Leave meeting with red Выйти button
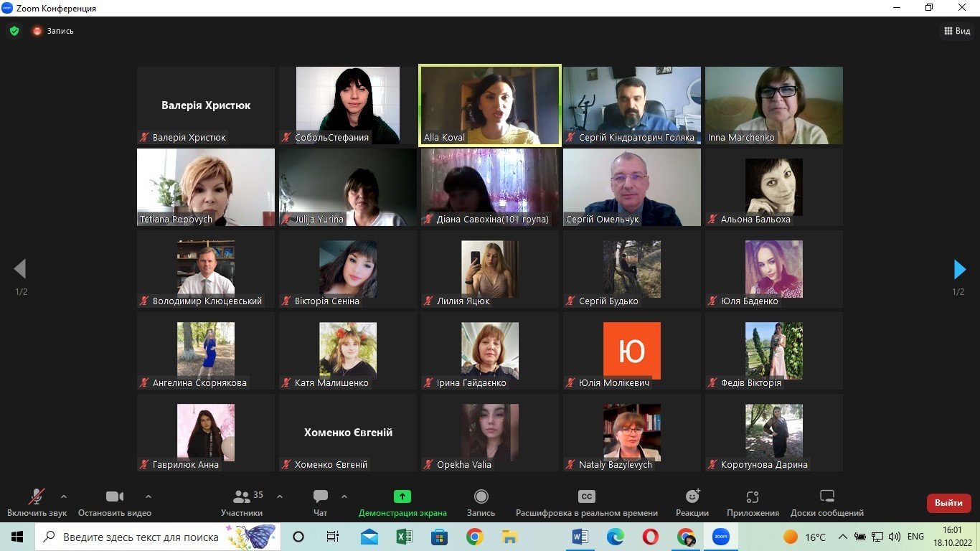 949,503
